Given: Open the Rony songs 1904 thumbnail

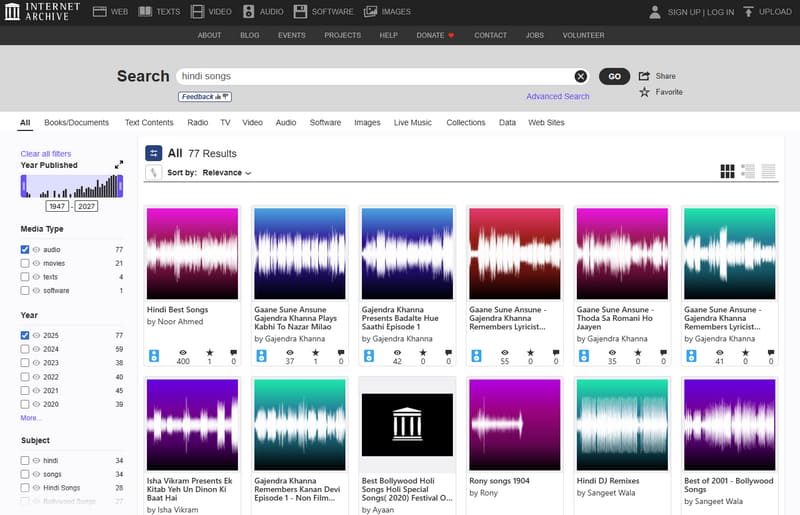Looking at the screenshot, I should point(515,425).
